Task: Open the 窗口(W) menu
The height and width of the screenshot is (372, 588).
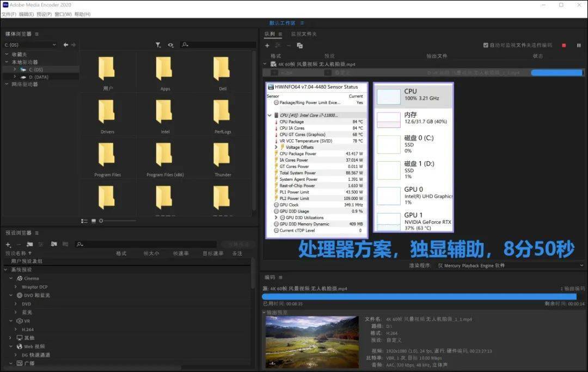Action: point(63,14)
